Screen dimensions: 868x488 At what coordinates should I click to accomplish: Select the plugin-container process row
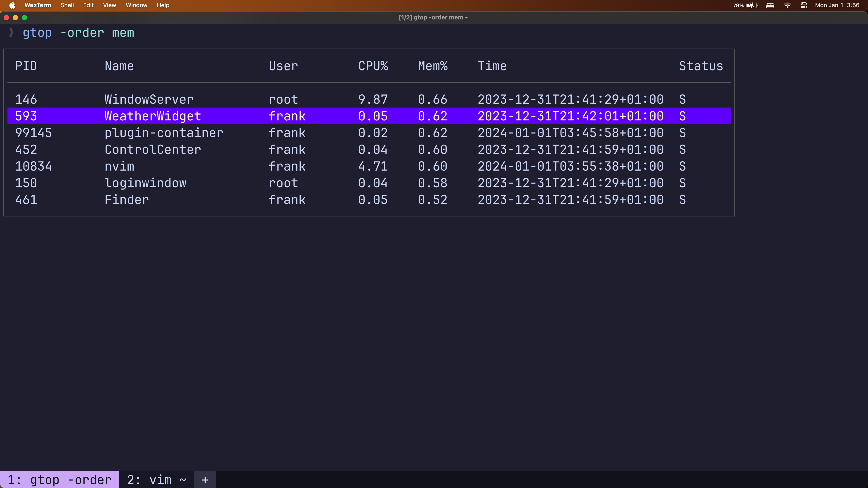point(369,133)
